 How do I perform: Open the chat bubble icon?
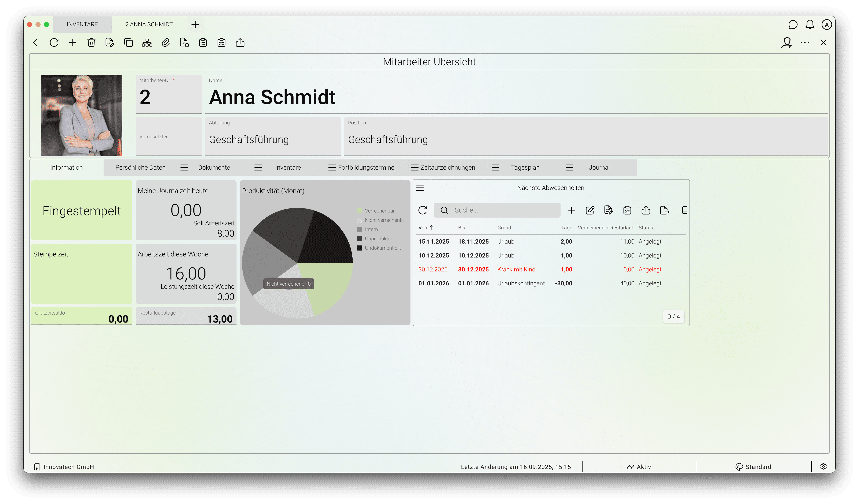tap(793, 25)
